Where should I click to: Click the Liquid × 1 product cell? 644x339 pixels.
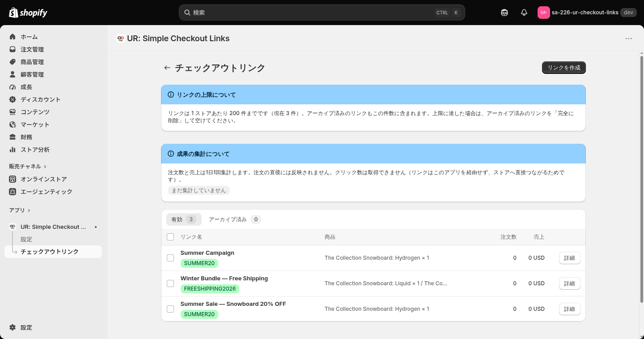pos(386,283)
